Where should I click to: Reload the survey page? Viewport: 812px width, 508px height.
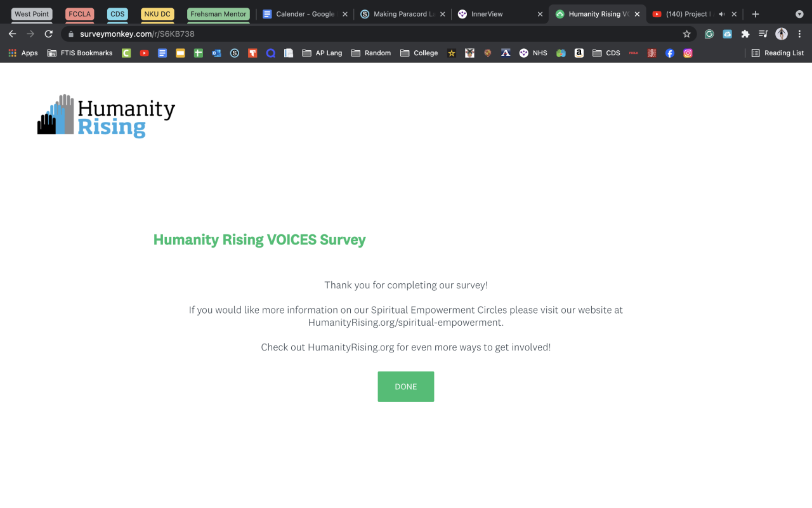coord(49,34)
